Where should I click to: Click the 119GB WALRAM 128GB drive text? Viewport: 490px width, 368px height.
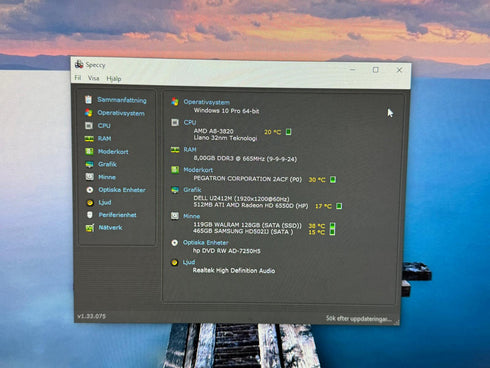247,225
